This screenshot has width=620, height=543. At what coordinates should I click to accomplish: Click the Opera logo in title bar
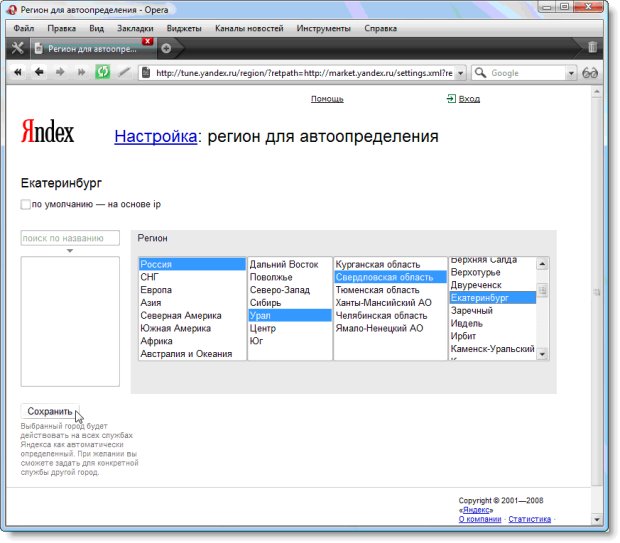tap(12, 10)
